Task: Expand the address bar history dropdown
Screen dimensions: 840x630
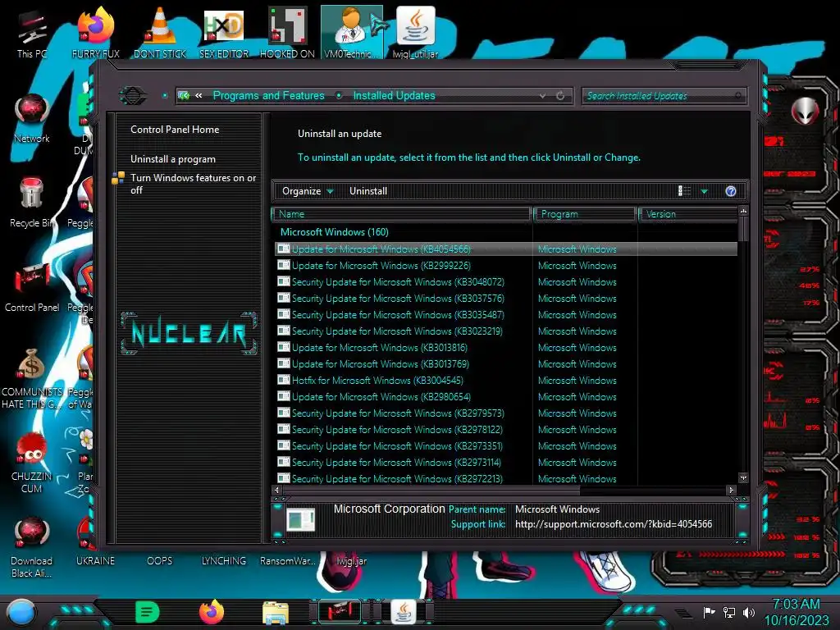Action: point(543,96)
